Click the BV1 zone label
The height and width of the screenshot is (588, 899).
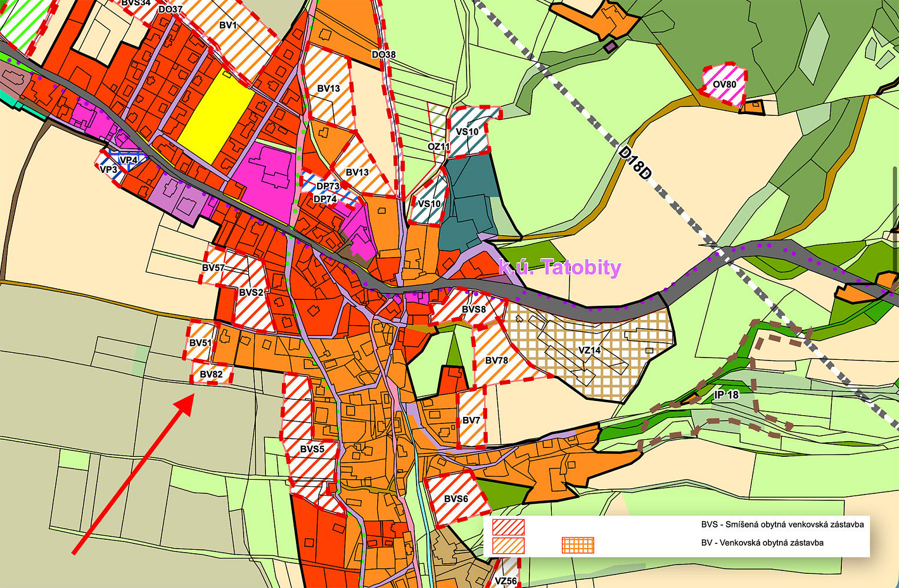pos(228,25)
